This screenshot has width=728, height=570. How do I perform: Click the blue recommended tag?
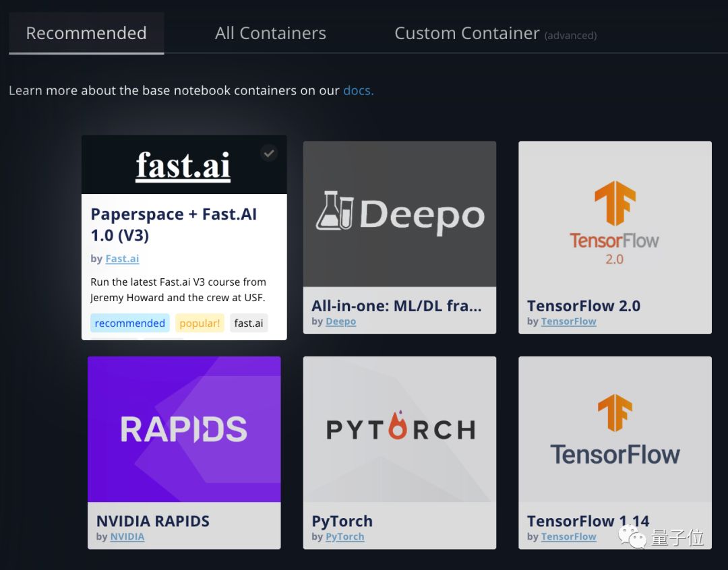[x=129, y=323]
